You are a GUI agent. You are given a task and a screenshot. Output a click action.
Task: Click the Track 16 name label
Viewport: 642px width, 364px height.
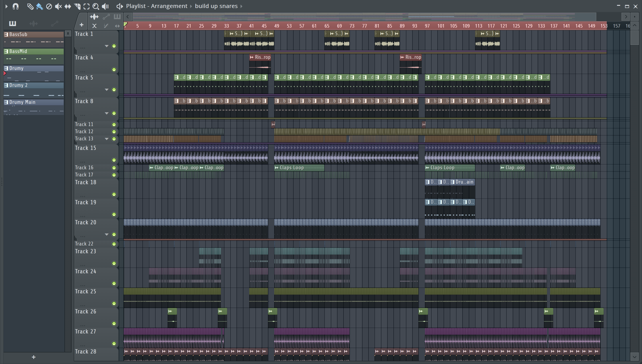[x=84, y=168]
